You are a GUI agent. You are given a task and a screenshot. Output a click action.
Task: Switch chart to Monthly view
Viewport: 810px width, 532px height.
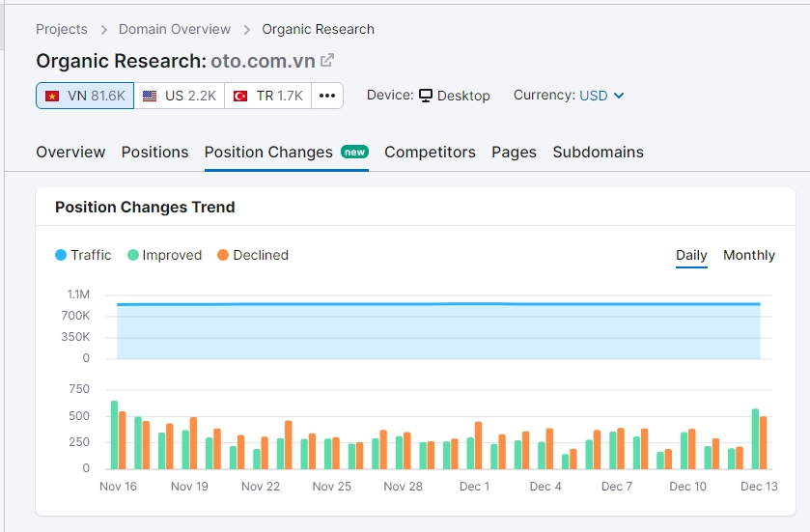coord(748,255)
